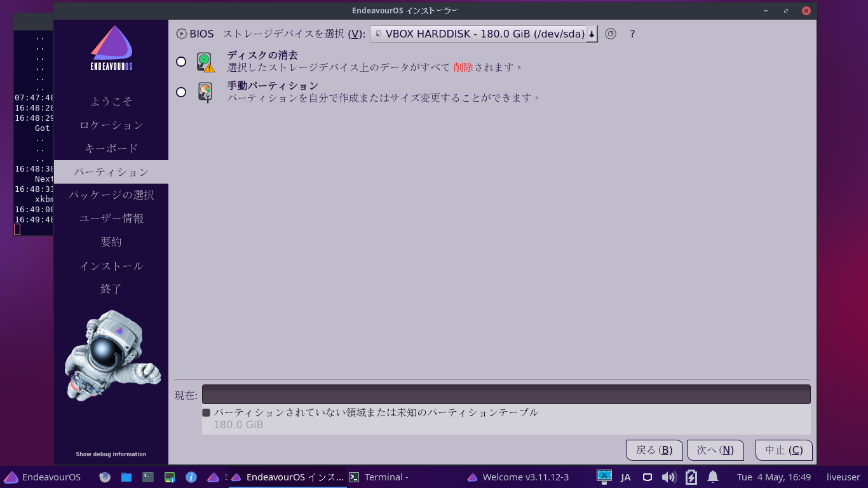868x488 pixels.
Task: Click the manual partition drive icon
Action: click(205, 92)
